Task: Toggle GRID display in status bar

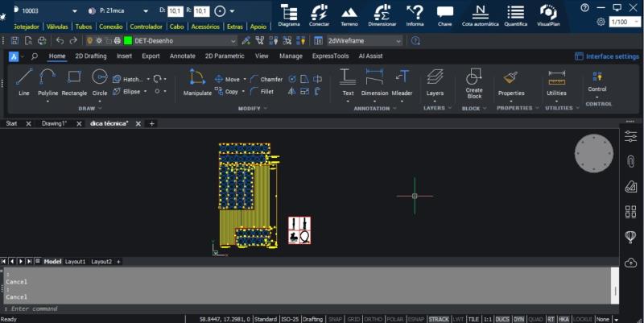Action: tap(354, 319)
